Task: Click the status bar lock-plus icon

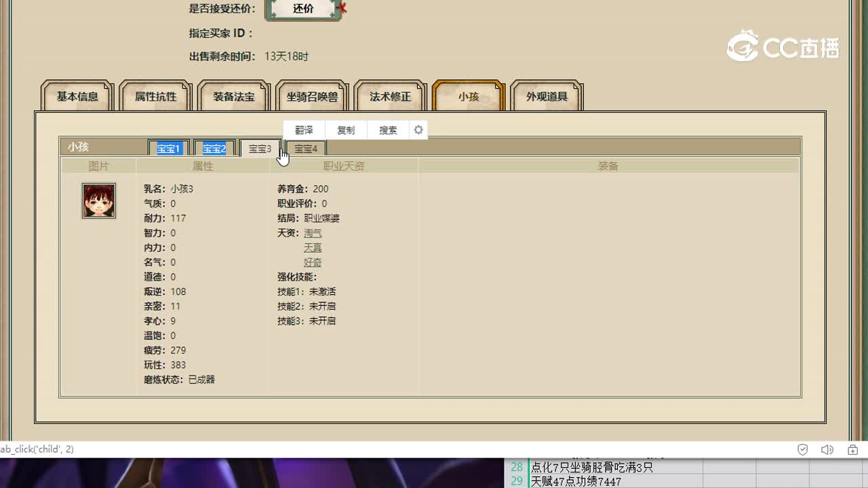Action: (853, 449)
